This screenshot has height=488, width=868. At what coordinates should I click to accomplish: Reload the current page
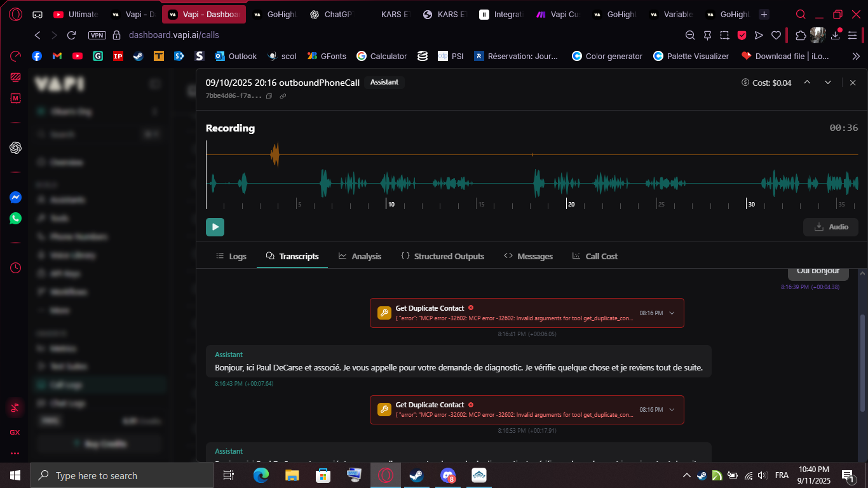pyautogui.click(x=71, y=35)
